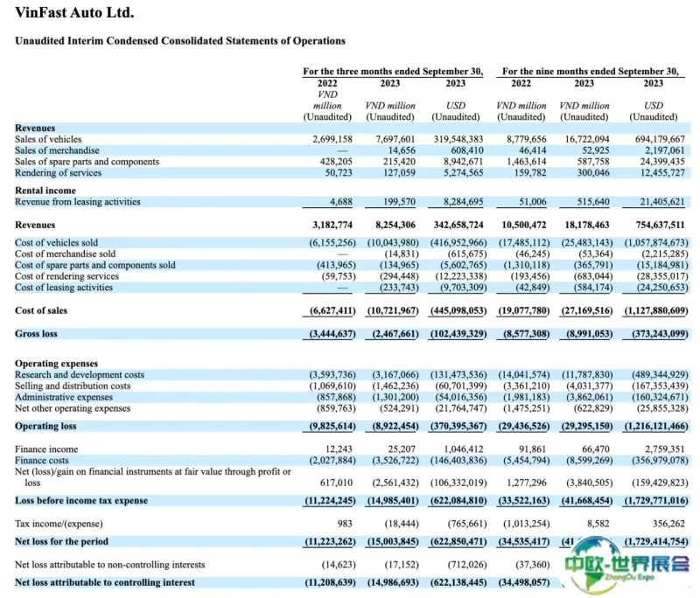Select total revenues value 3,182,774

click(332, 225)
